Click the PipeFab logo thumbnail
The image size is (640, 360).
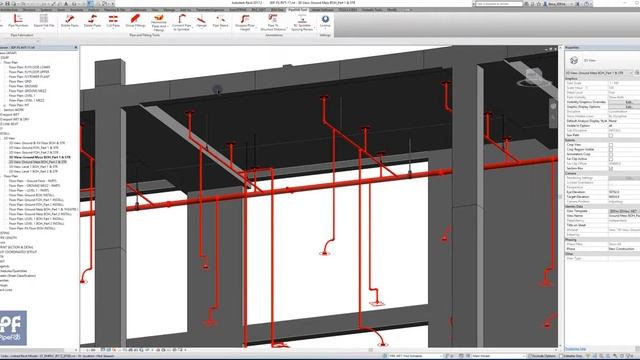tap(13, 328)
